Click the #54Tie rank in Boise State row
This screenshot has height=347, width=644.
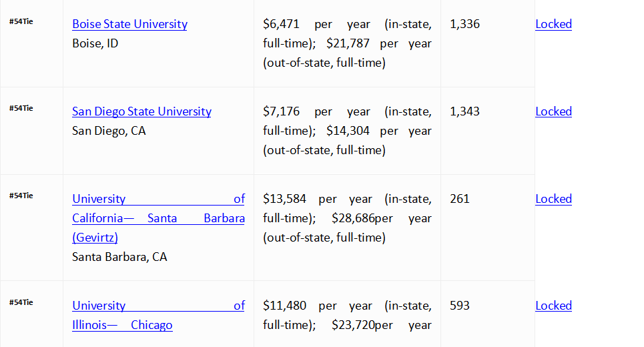21,22
